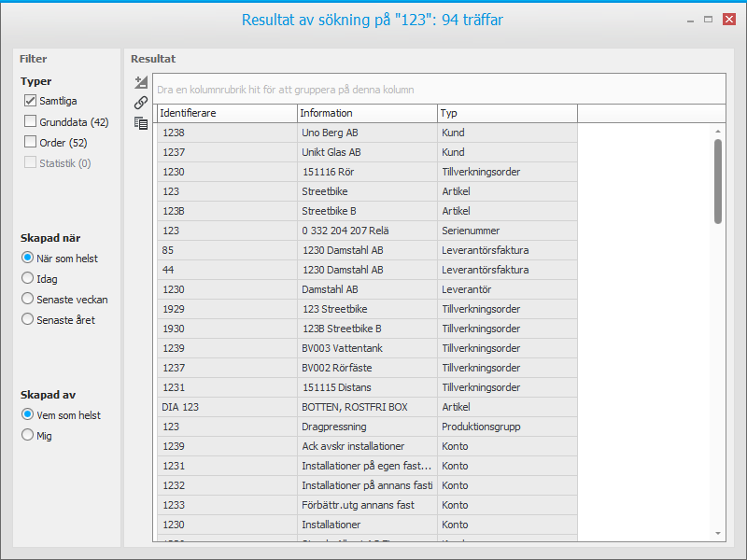The image size is (747, 560).
Task: Click the Information column header
Action: point(367,114)
